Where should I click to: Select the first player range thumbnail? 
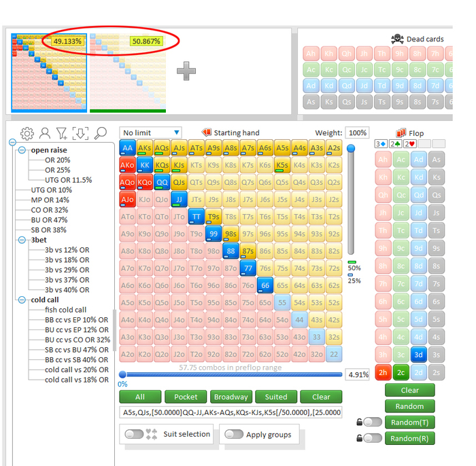pos(49,73)
